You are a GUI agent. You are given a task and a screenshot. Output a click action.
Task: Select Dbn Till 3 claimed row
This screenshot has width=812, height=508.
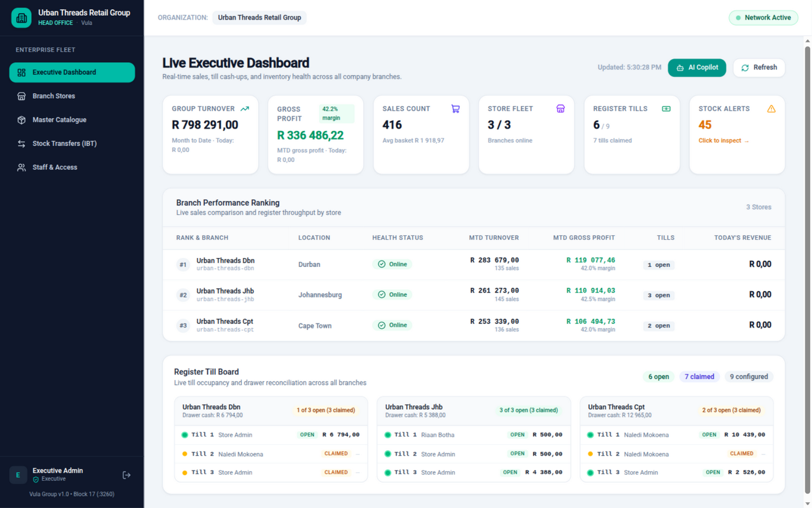click(271, 472)
